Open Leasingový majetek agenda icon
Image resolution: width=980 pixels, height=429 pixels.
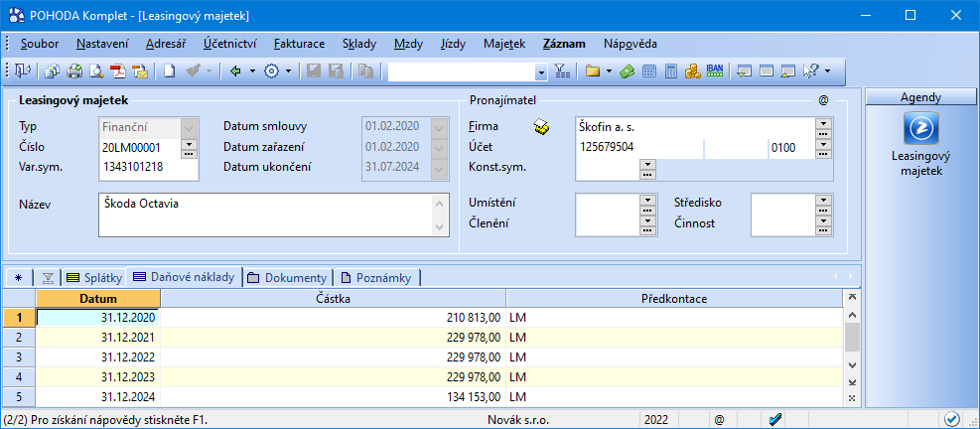click(921, 127)
